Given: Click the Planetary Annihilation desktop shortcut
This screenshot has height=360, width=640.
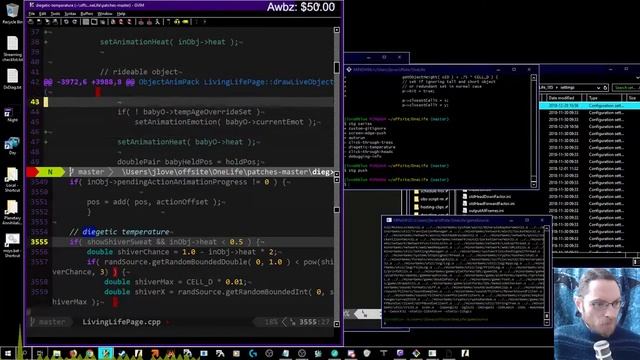Looking at the screenshot, I should 12,212.
